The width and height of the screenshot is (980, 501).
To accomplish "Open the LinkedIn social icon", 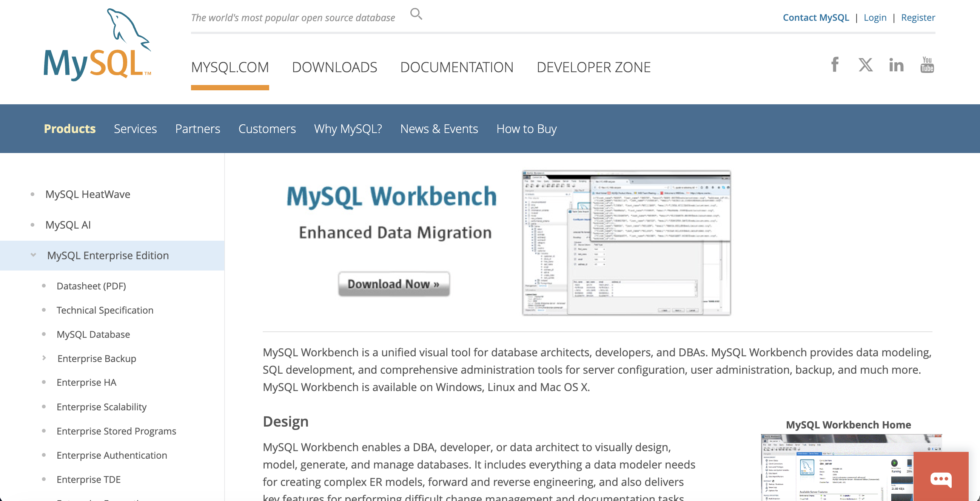I will click(x=896, y=65).
